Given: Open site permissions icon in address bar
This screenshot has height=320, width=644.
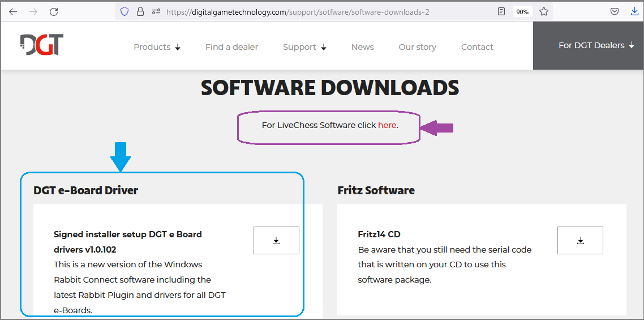Looking at the screenshot, I should pyautogui.click(x=156, y=11).
